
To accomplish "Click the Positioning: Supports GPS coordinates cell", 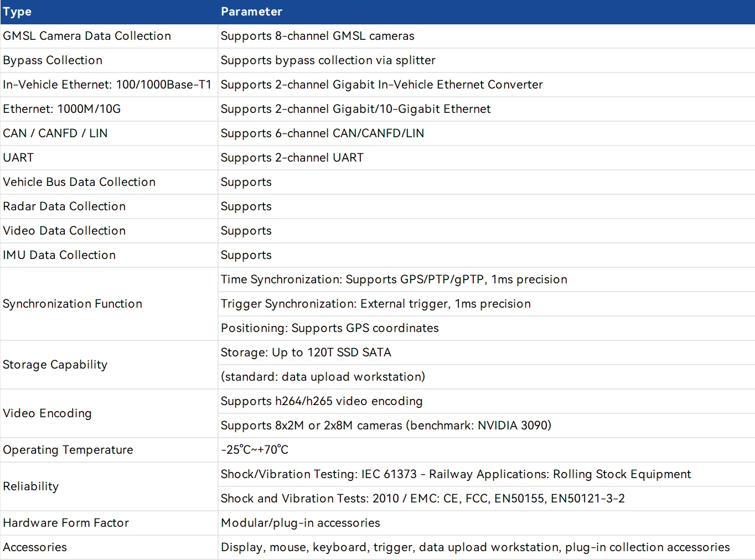I will click(x=329, y=328).
